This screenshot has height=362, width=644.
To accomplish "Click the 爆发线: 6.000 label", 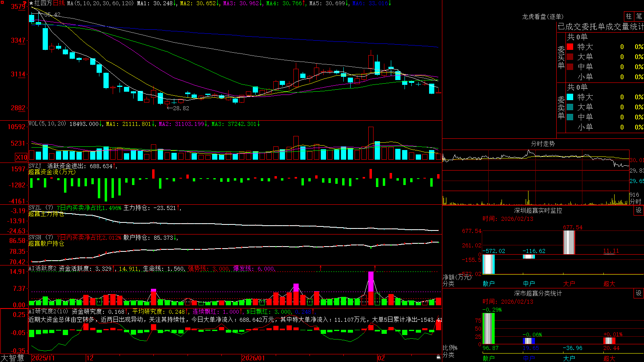I will click(254, 269).
